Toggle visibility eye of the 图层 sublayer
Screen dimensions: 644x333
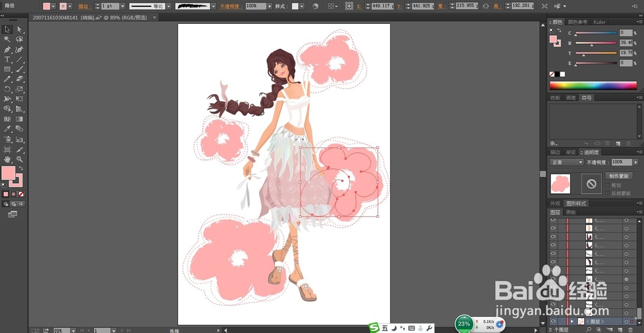(x=553, y=321)
